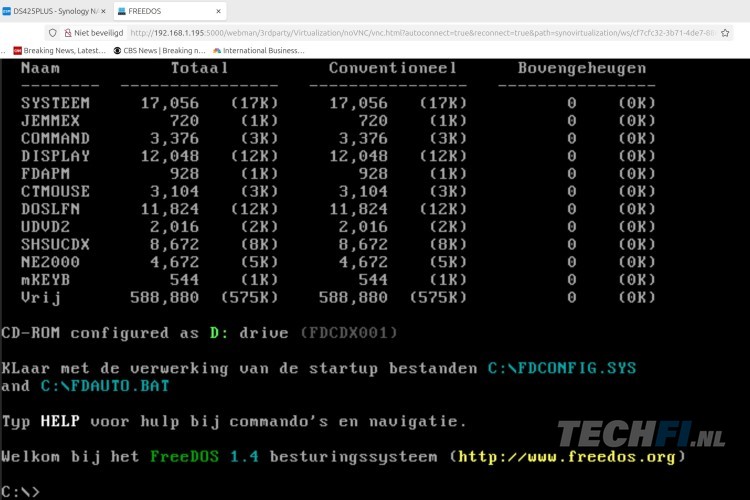Click the 'DOSLFN' row name
750x500 pixels.
(50, 209)
